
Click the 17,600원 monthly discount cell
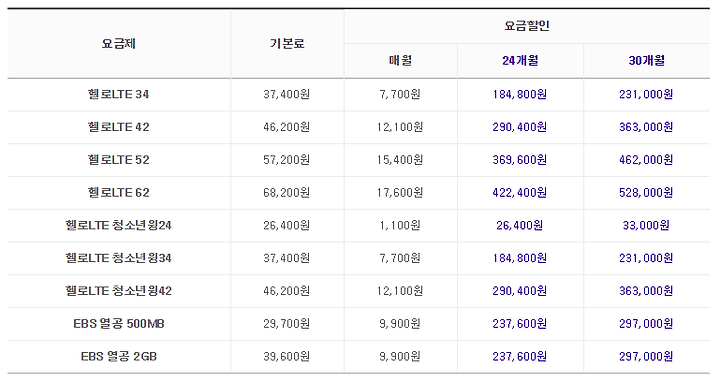pyautogui.click(x=400, y=192)
